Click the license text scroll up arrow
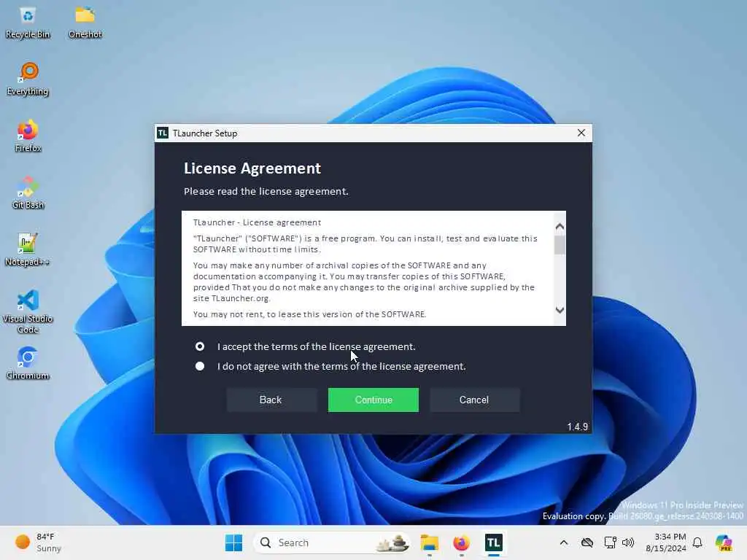This screenshot has height=560, width=747. (560, 227)
